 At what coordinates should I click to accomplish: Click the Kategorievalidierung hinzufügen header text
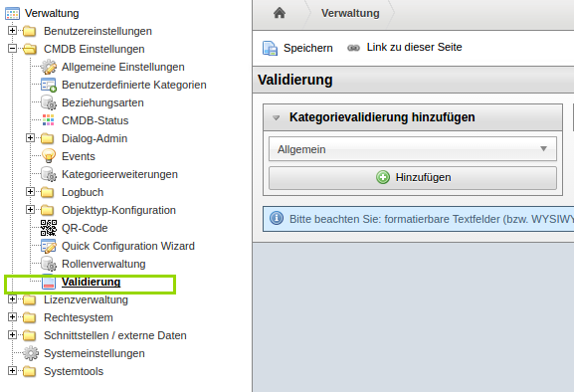(x=382, y=117)
